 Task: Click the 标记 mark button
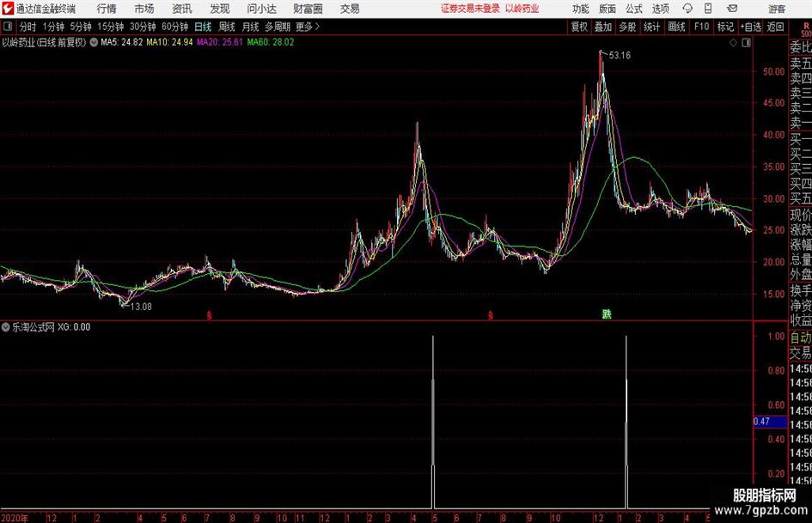[725, 27]
